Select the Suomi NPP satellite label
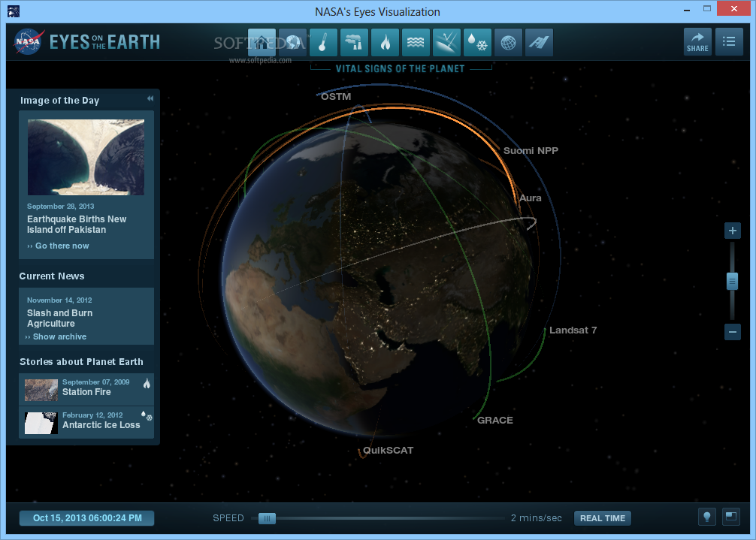The height and width of the screenshot is (540, 756). (531, 151)
